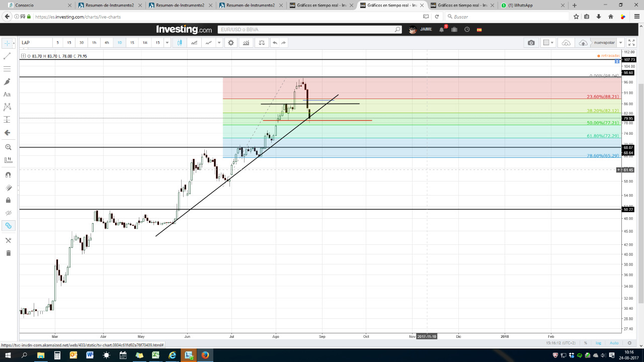Load chart layout from cloud
The image size is (644, 362).
click(566, 43)
